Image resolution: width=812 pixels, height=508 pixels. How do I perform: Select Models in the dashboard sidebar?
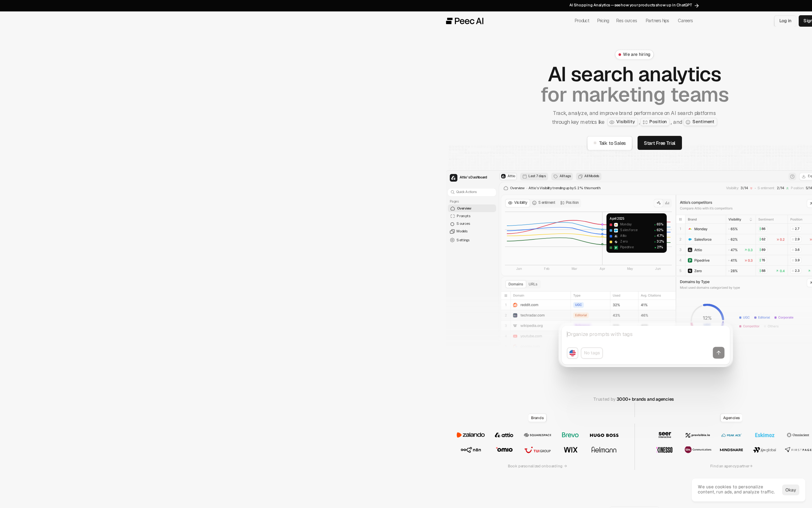(x=472, y=231)
